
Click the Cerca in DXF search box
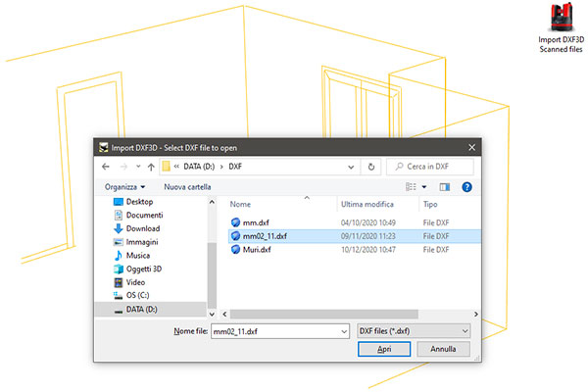(x=430, y=167)
